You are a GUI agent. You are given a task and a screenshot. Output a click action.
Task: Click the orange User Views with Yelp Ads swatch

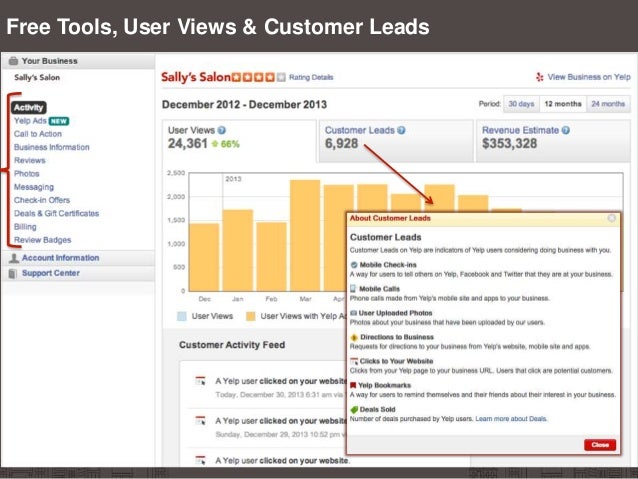tap(251, 316)
